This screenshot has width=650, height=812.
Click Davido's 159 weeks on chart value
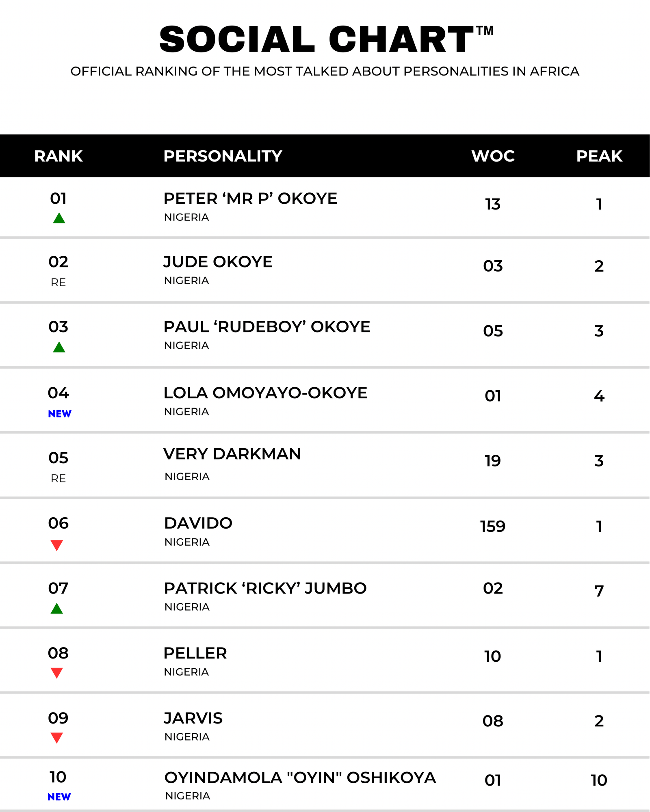(493, 527)
